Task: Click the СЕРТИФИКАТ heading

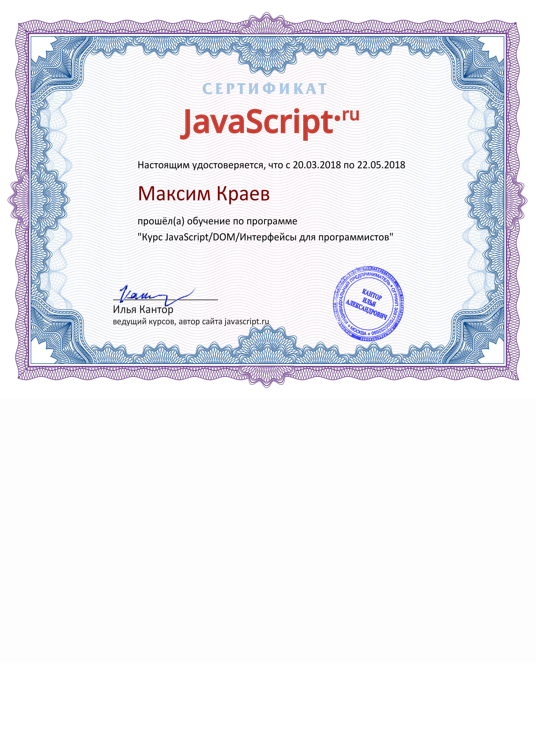Action: click(x=264, y=89)
